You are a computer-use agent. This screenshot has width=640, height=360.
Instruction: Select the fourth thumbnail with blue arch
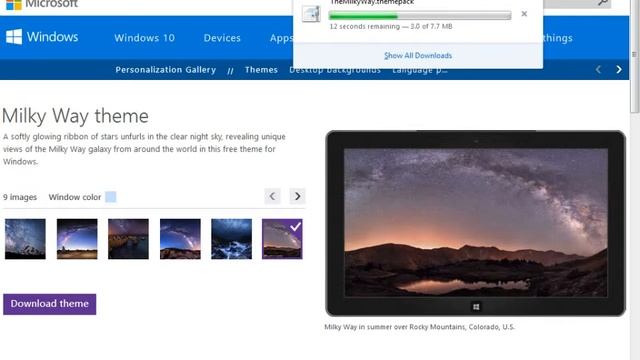point(180,239)
